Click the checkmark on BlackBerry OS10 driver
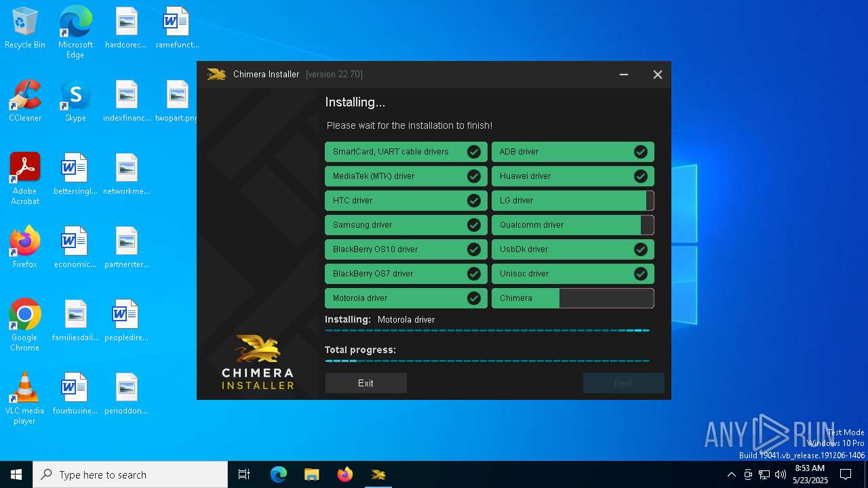The width and height of the screenshot is (868, 488). (474, 249)
